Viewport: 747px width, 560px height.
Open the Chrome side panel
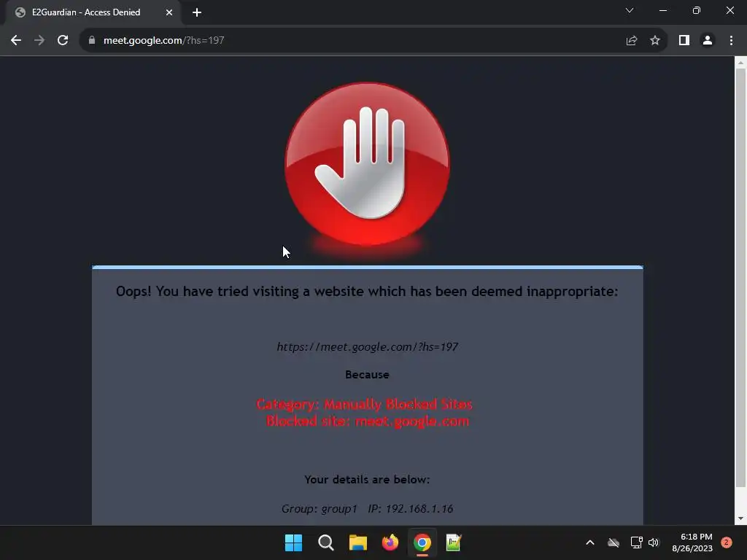(x=684, y=41)
